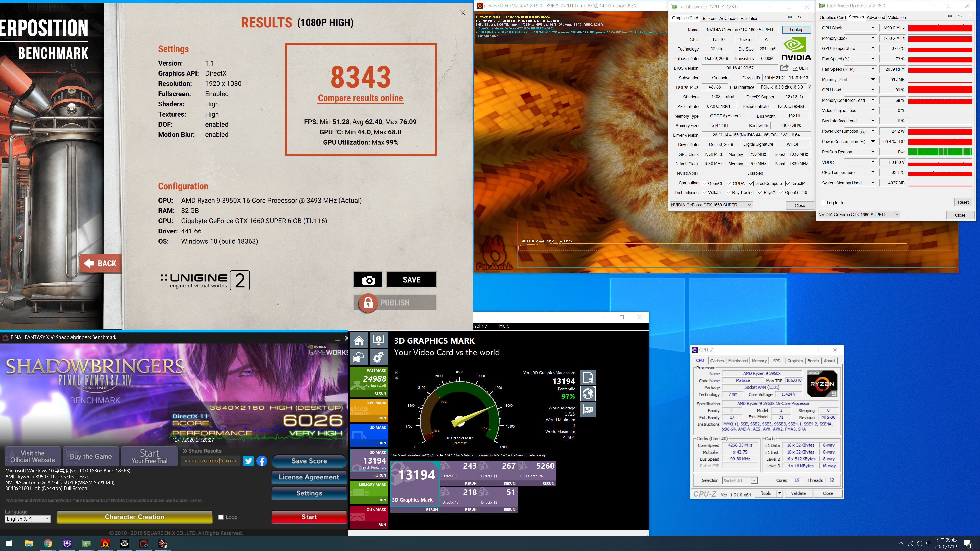This screenshot has height=551, width=980.
Task: Click the PassMark upload baseline icon
Action: pos(359,357)
